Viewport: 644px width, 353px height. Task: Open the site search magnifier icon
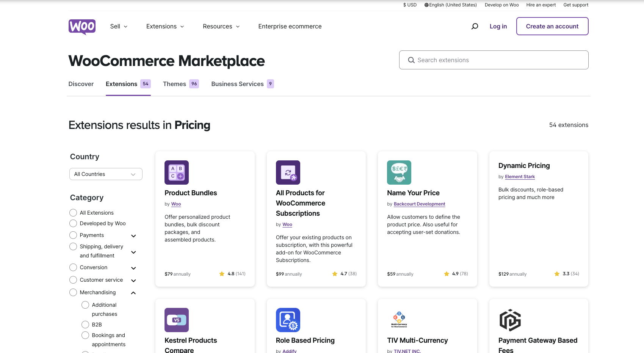(x=475, y=26)
